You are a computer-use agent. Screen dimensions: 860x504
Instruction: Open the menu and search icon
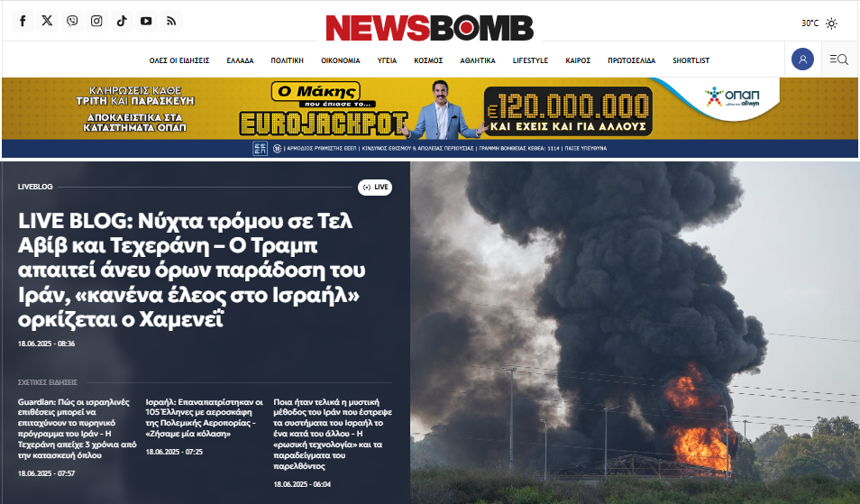838,60
